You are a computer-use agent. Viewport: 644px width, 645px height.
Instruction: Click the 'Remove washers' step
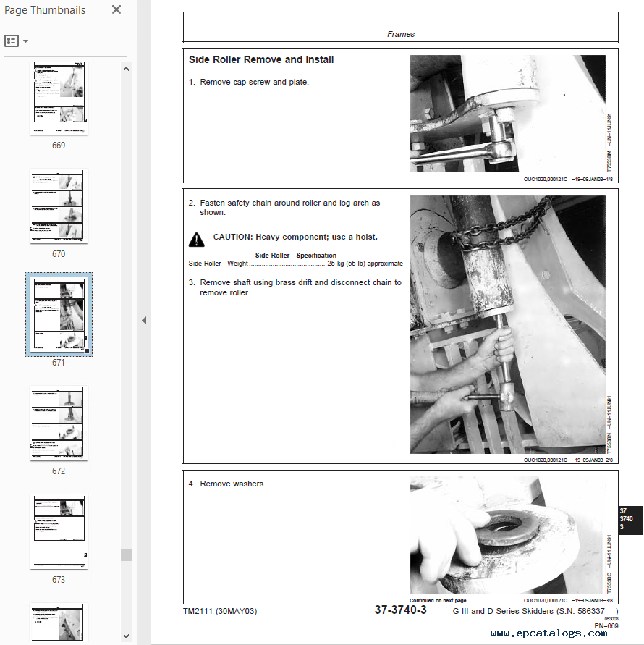click(227, 484)
